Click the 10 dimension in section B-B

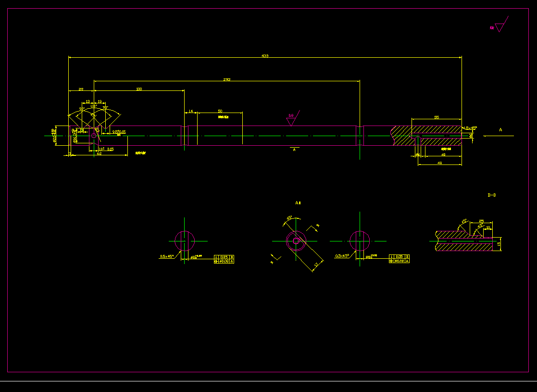(x=488, y=228)
